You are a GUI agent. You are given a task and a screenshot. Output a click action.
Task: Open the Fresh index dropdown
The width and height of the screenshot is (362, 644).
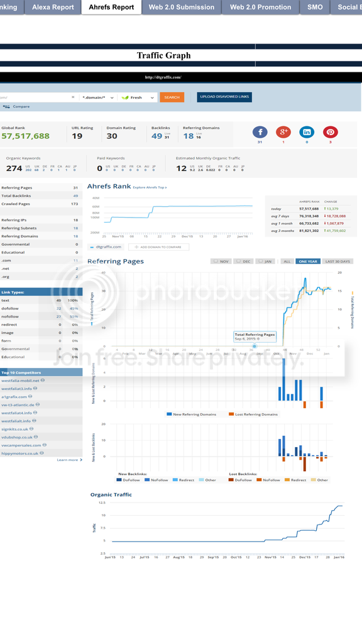pos(138,97)
